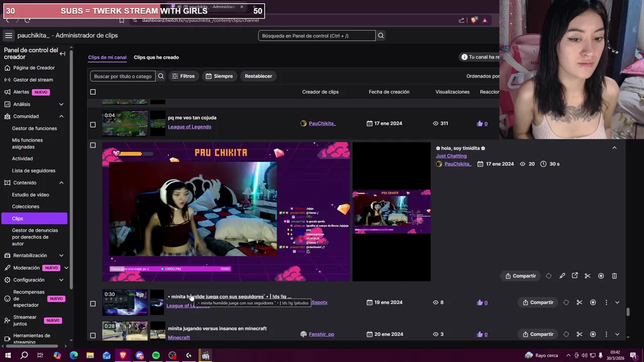Open the hamburger menu beside pauchikita_
Screen dimensions: 644x362
pos(9,36)
